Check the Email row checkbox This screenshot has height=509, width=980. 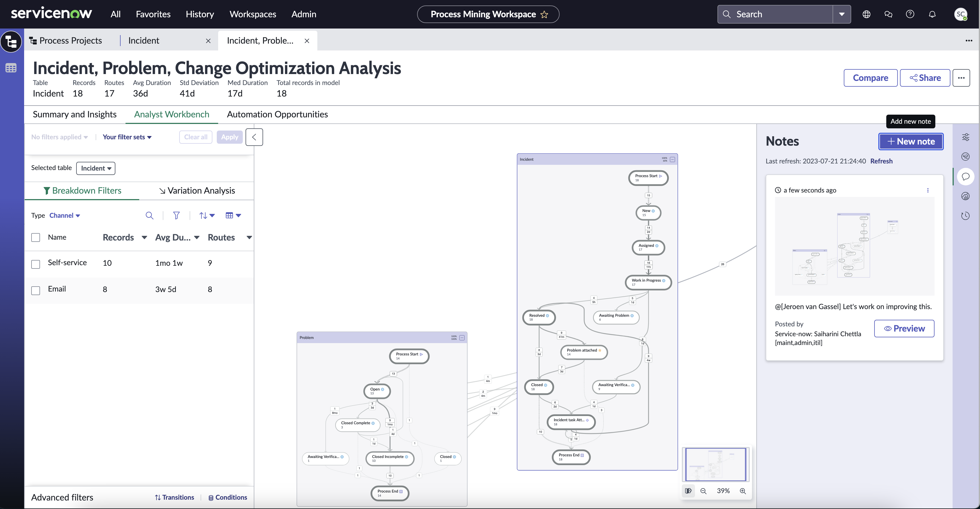(x=36, y=290)
